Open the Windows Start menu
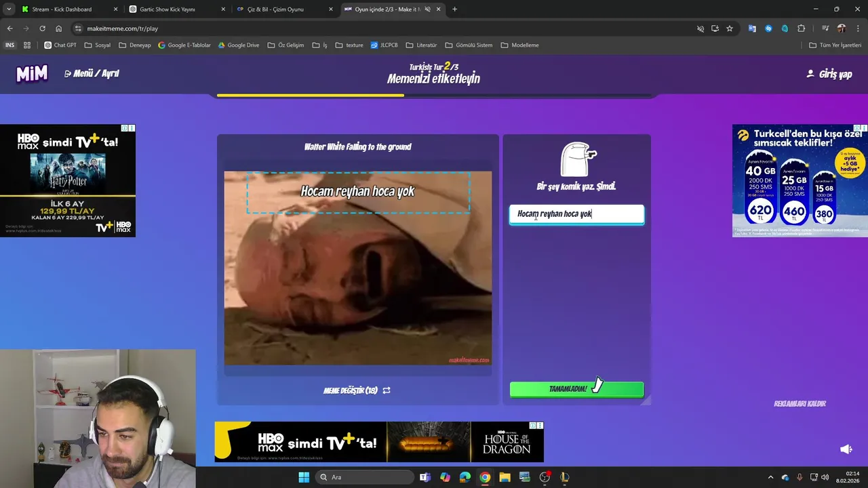868x488 pixels. [x=303, y=477]
